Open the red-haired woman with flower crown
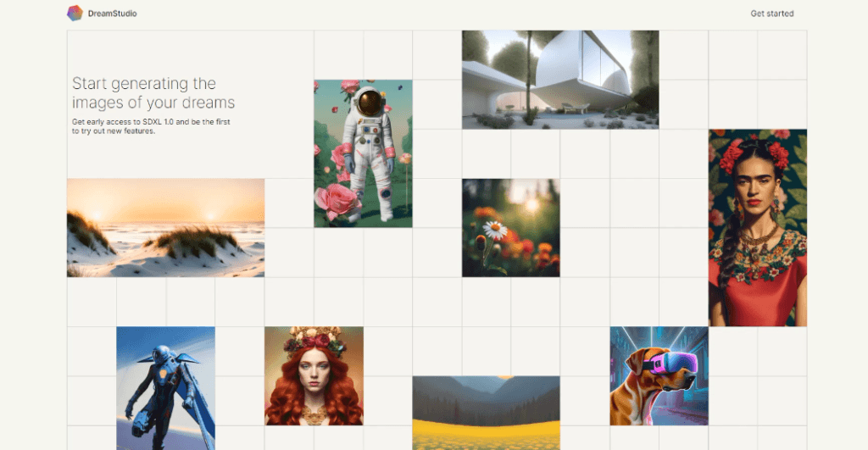 coord(314,375)
